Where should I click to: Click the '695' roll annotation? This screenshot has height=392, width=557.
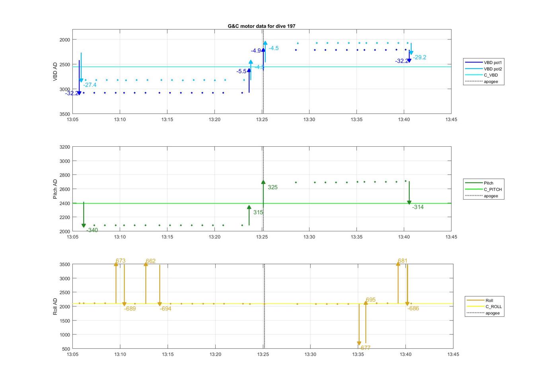click(370, 300)
